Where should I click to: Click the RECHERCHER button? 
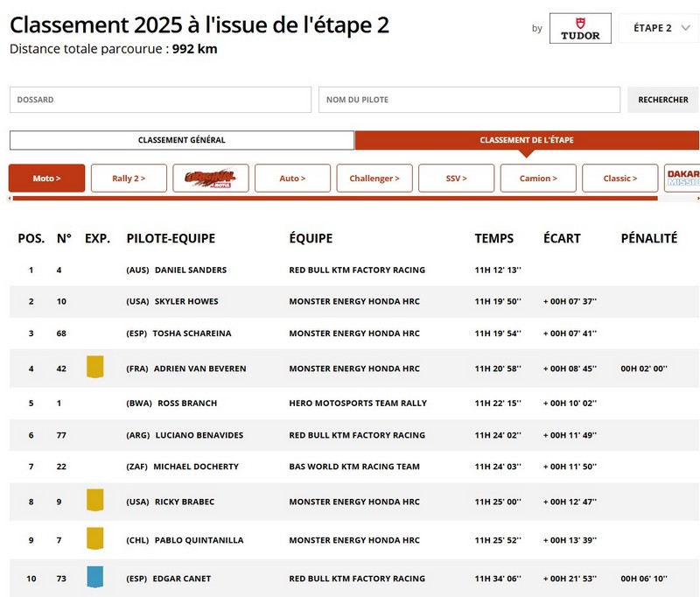[661, 100]
